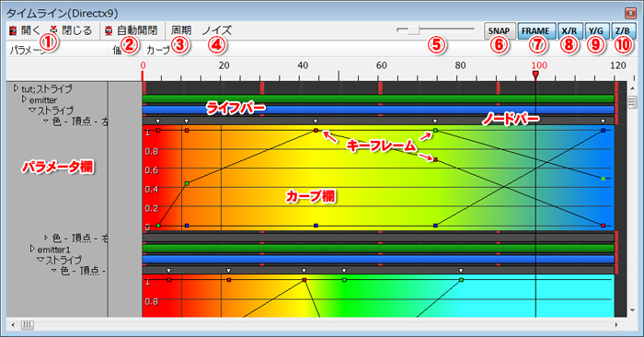
Task: Toggle the SNAP button
Action: tap(499, 31)
